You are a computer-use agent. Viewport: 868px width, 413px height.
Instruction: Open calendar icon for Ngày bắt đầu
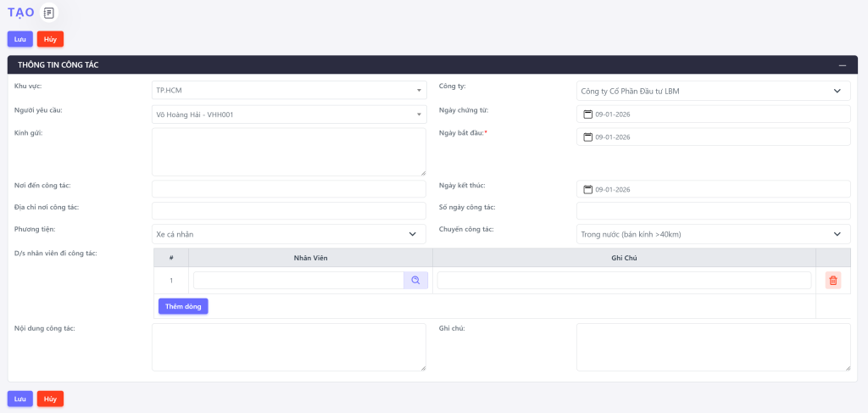pos(587,137)
